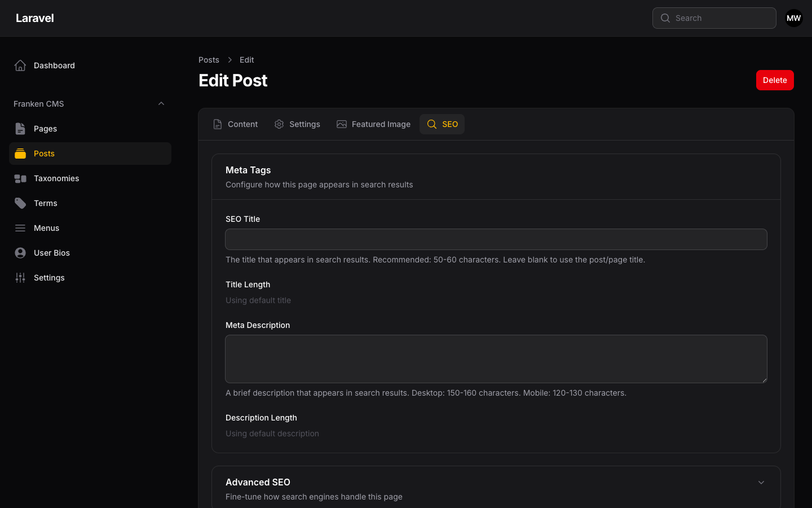Click inside the SEO Title field

click(496, 239)
